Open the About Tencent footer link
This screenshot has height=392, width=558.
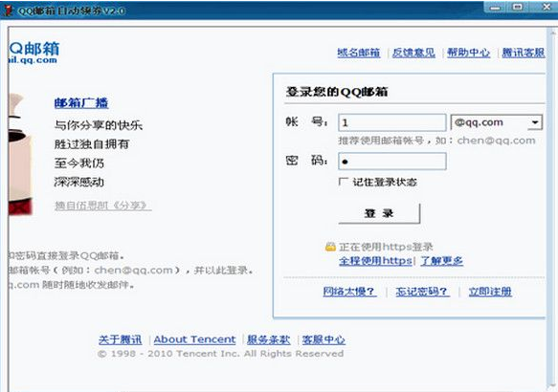click(194, 339)
